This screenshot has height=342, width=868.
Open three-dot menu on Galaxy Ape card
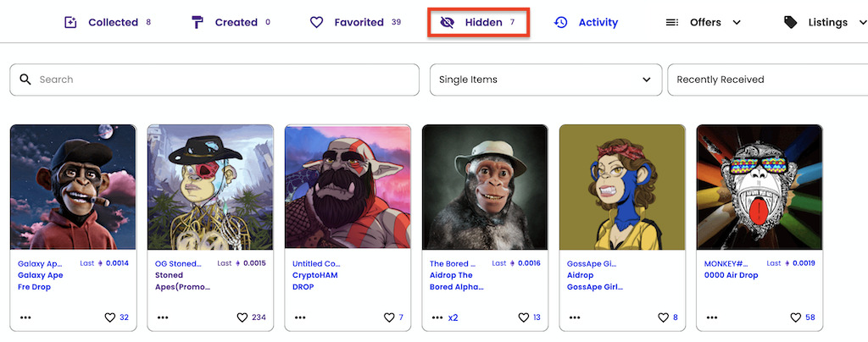pos(25,317)
